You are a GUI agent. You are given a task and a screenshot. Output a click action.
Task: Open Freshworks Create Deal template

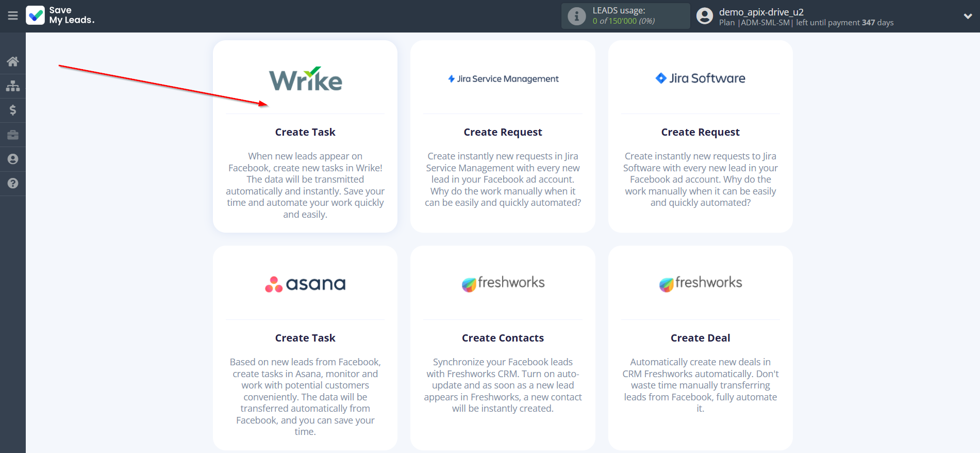pos(700,338)
